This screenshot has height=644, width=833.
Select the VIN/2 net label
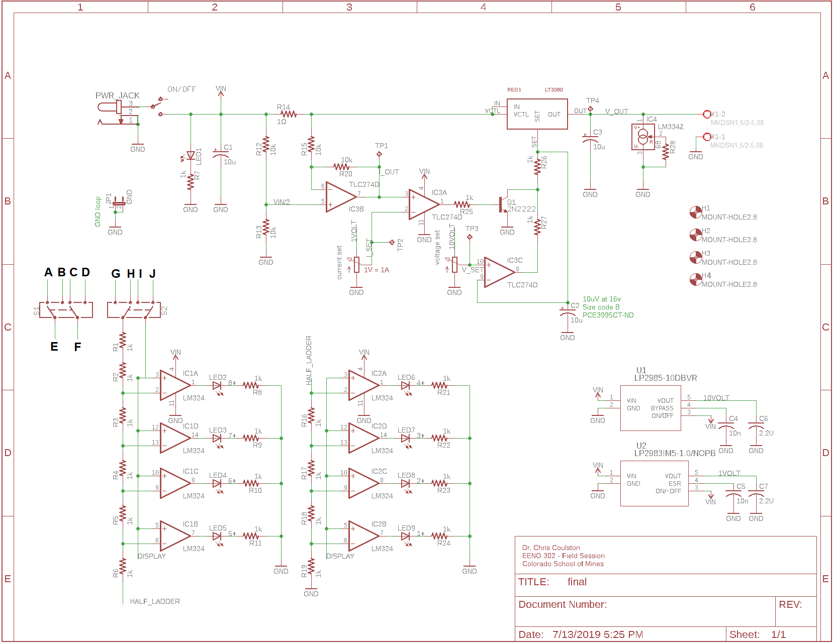coord(282,202)
